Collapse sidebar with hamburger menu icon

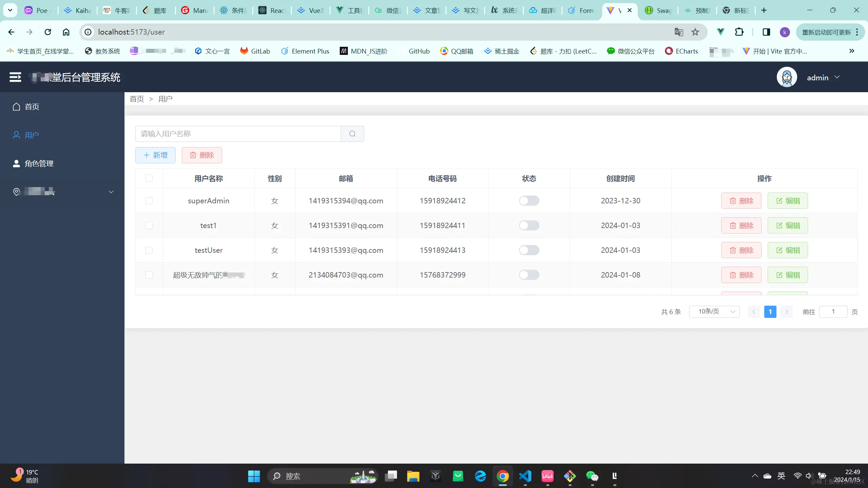pyautogui.click(x=15, y=77)
